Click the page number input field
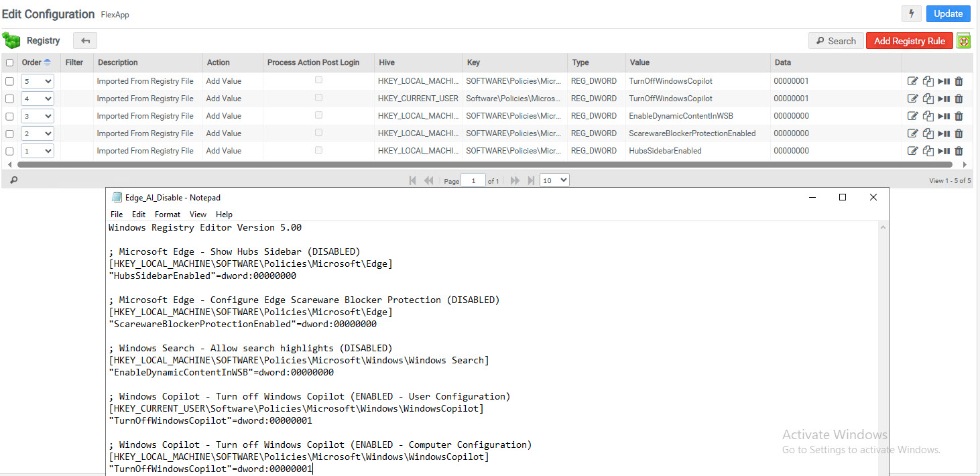Image resolution: width=980 pixels, height=476 pixels. tap(473, 181)
